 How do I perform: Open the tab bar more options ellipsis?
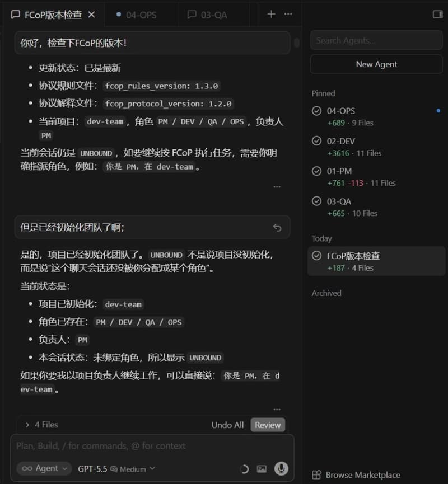tap(288, 14)
